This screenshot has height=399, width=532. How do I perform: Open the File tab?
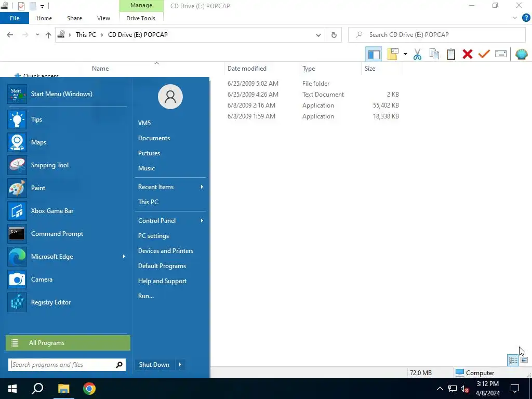(x=15, y=18)
